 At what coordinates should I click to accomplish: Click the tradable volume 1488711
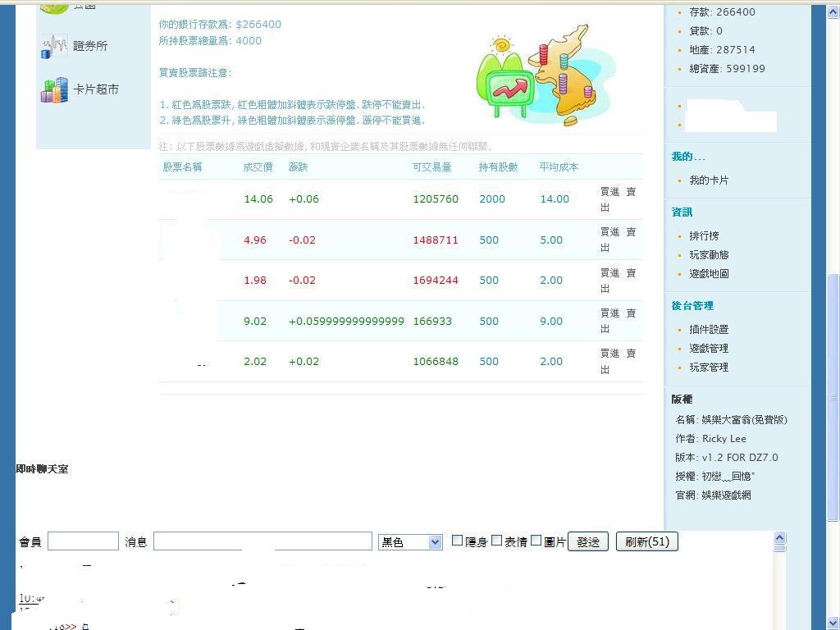click(x=436, y=240)
